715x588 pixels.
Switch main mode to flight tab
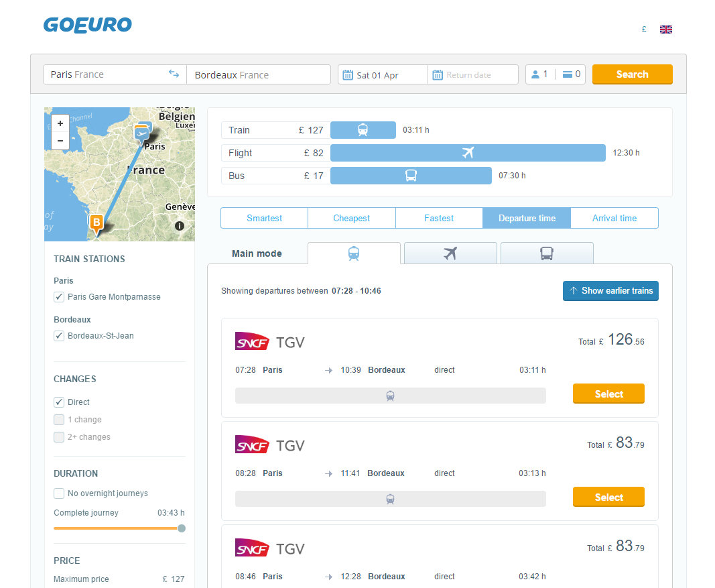(x=450, y=253)
